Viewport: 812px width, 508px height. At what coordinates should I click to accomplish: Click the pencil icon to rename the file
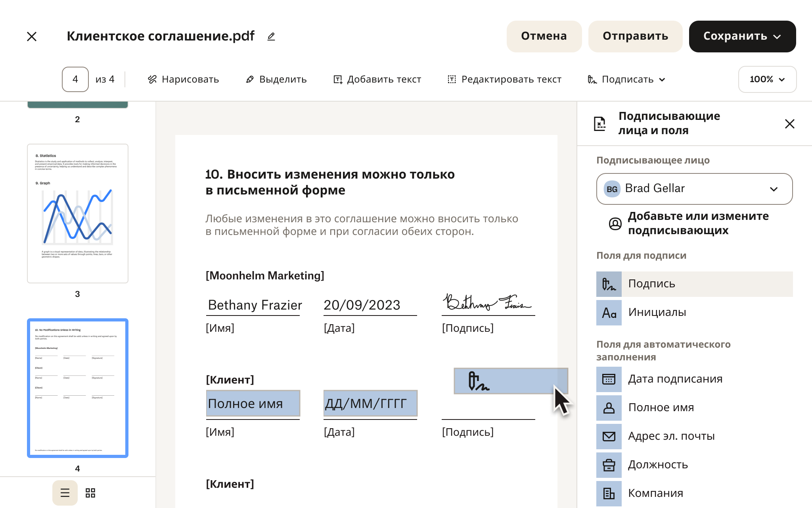(x=271, y=37)
